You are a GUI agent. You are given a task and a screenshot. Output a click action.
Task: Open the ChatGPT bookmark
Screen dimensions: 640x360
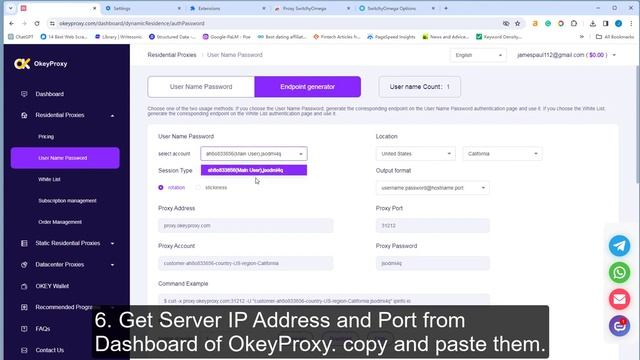[x=21, y=37]
